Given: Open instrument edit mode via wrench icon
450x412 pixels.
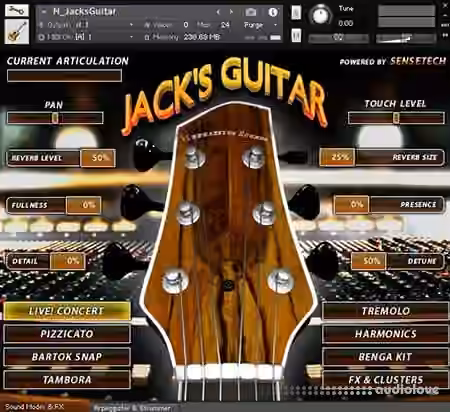Looking at the screenshot, I should click(17, 10).
